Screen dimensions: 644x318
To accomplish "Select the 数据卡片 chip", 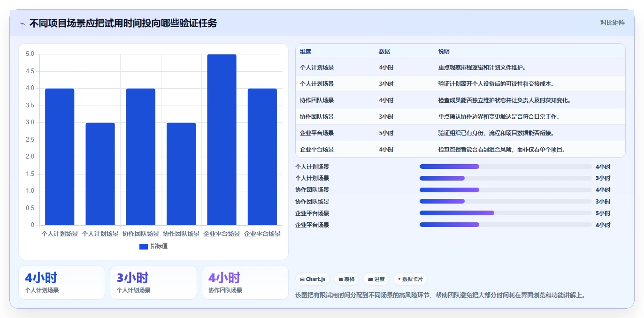I will (x=410, y=279).
